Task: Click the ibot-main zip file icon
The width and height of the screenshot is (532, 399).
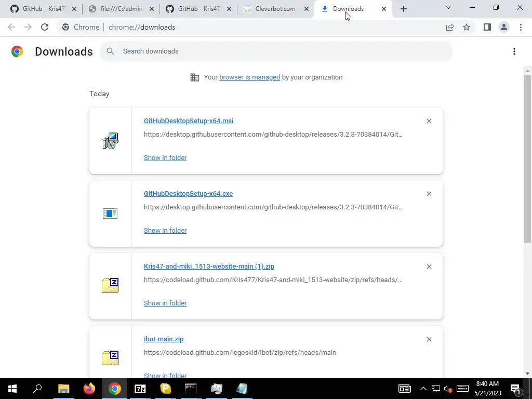Action: tap(110, 358)
